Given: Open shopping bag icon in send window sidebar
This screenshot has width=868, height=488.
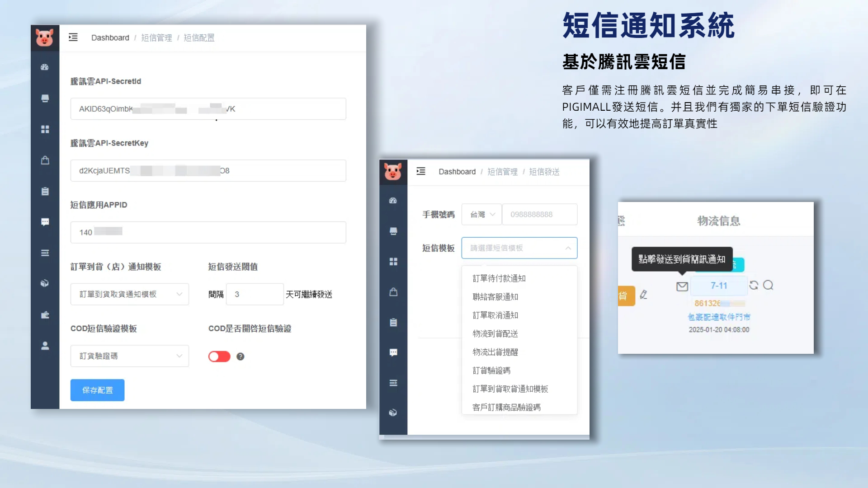Looking at the screenshot, I should click(x=393, y=292).
